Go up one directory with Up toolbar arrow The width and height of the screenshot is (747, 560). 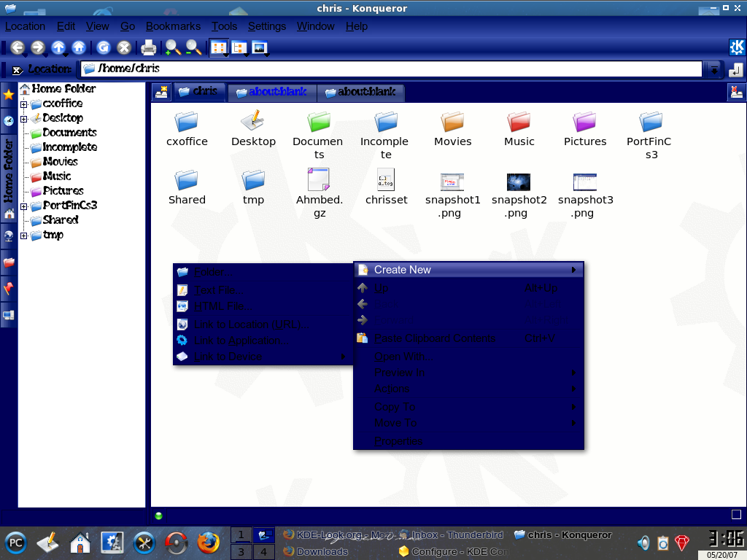pyautogui.click(x=58, y=47)
